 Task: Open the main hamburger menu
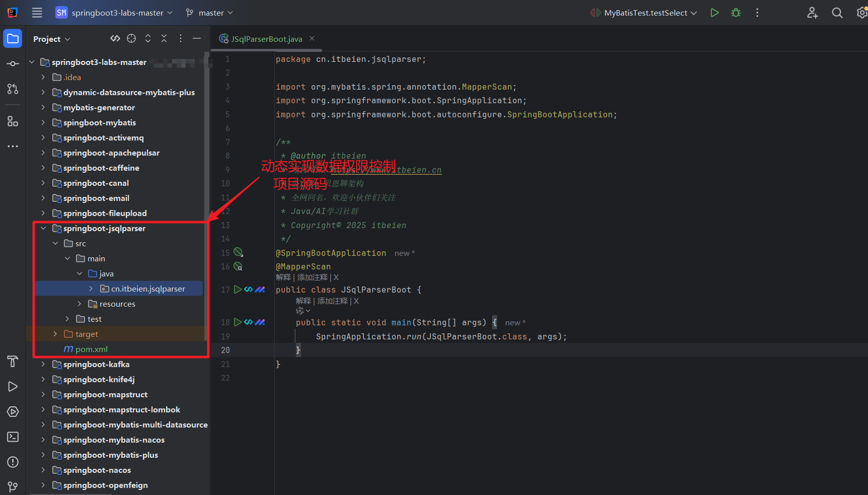pyautogui.click(x=37, y=13)
